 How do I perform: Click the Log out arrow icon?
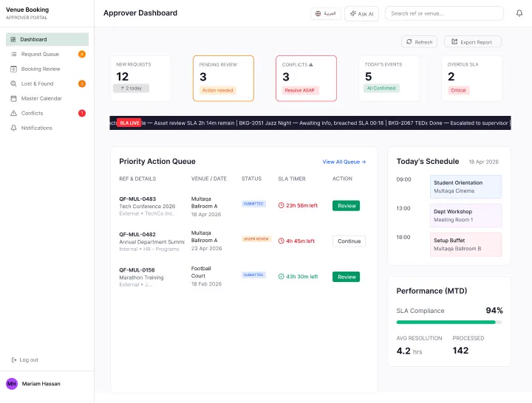pos(14,360)
